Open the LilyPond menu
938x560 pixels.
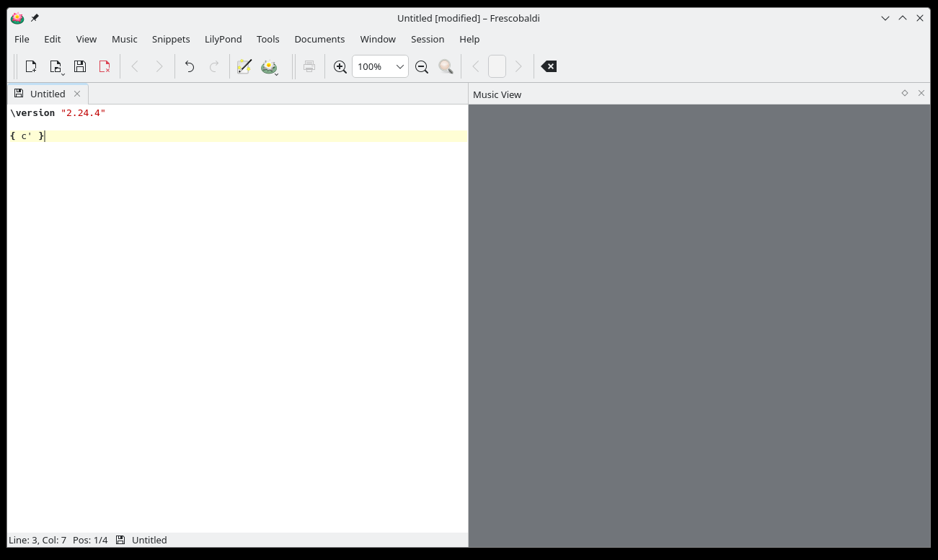click(223, 39)
